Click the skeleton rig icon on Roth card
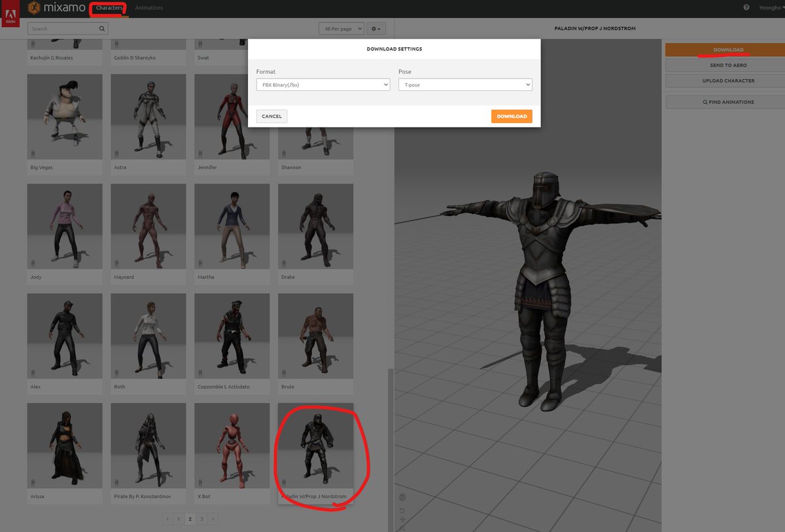Viewport: 785px width, 532px height. (x=116, y=373)
